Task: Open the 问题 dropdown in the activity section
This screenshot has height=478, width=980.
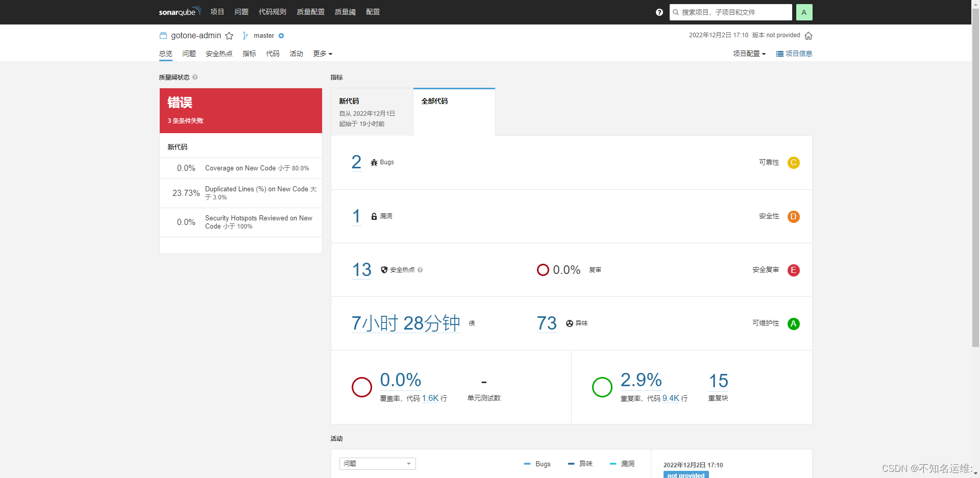Action: tap(377, 463)
